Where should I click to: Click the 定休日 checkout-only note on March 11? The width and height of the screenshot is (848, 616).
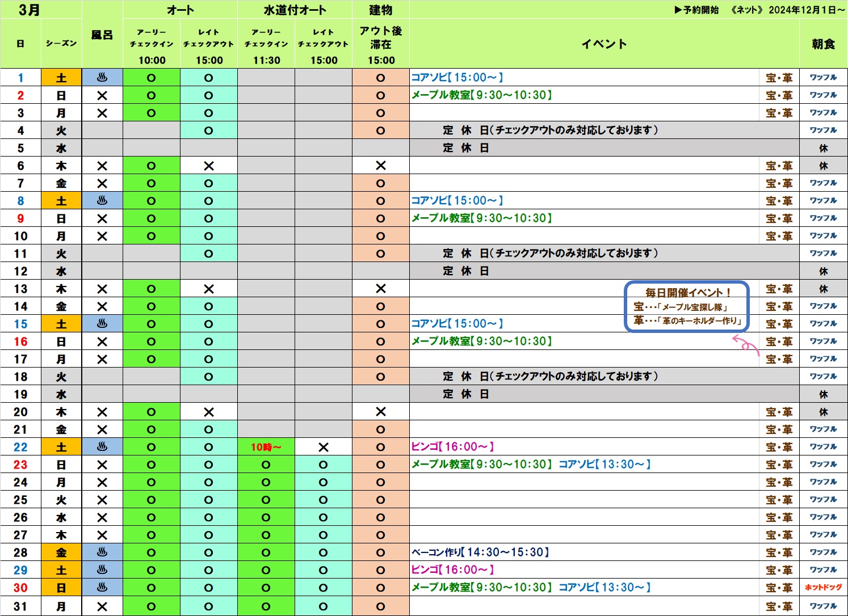551,253
